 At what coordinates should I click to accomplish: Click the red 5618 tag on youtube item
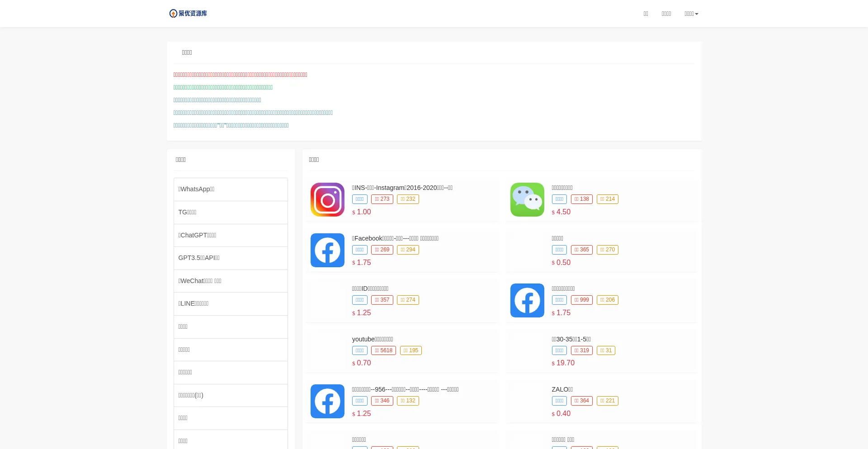pos(383,350)
